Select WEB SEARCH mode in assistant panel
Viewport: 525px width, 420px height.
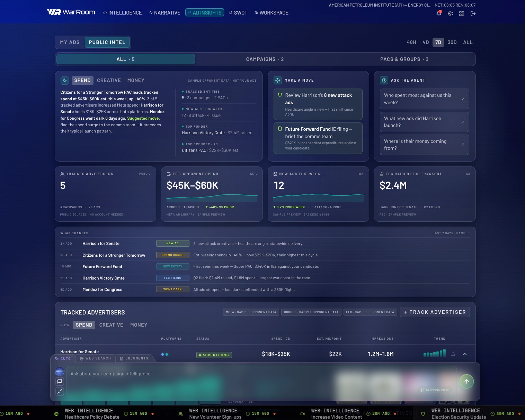95,358
